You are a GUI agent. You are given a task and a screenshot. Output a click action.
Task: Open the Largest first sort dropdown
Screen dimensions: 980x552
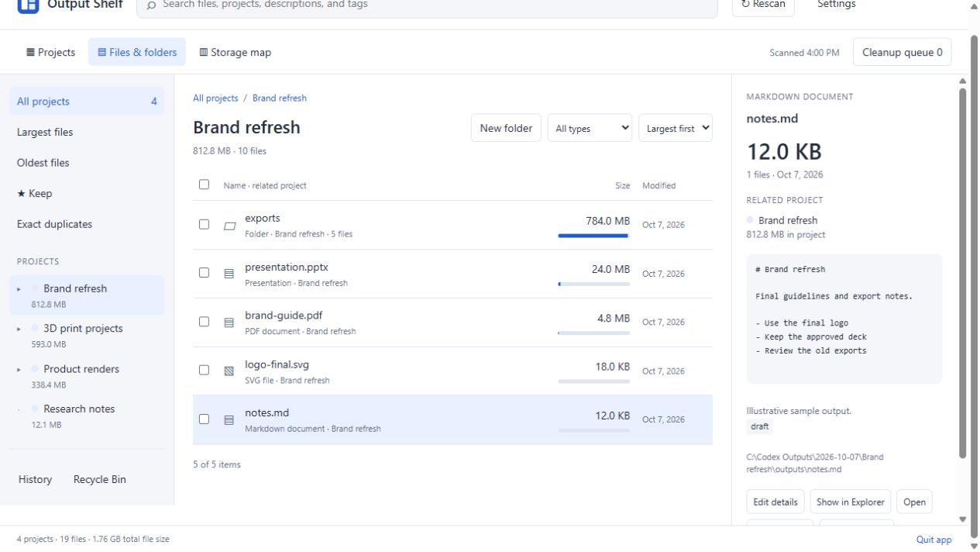click(676, 129)
